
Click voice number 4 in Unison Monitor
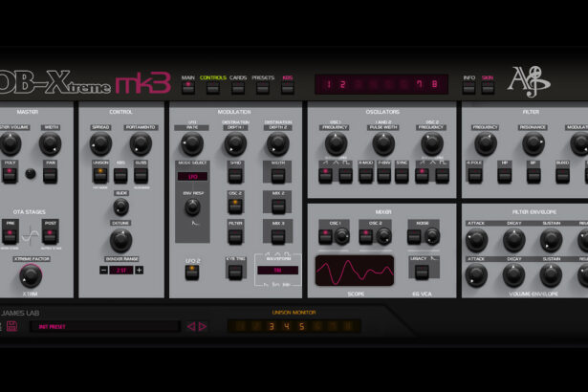point(287,326)
